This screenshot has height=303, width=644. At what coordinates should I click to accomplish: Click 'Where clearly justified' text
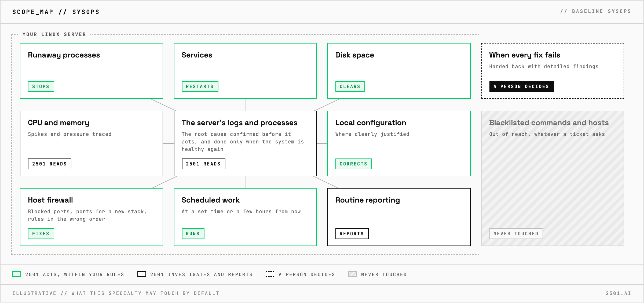click(x=372, y=134)
